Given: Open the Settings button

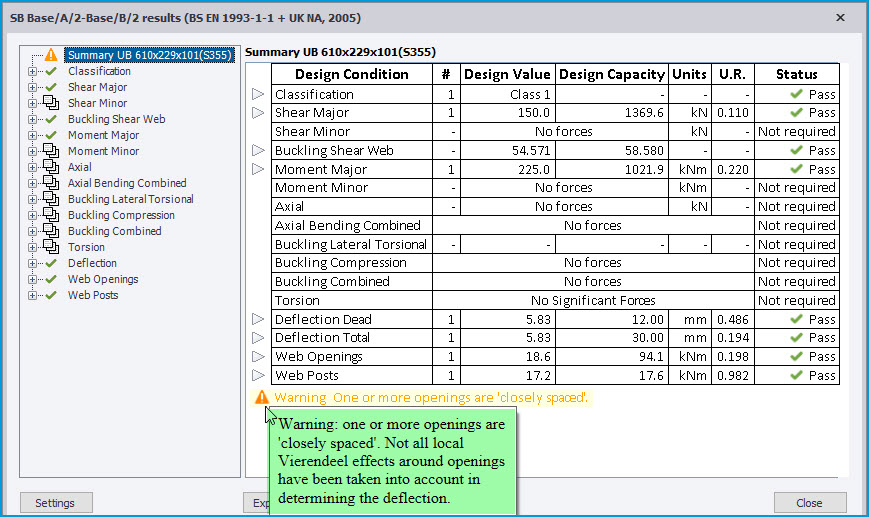Looking at the screenshot, I should [x=55, y=503].
